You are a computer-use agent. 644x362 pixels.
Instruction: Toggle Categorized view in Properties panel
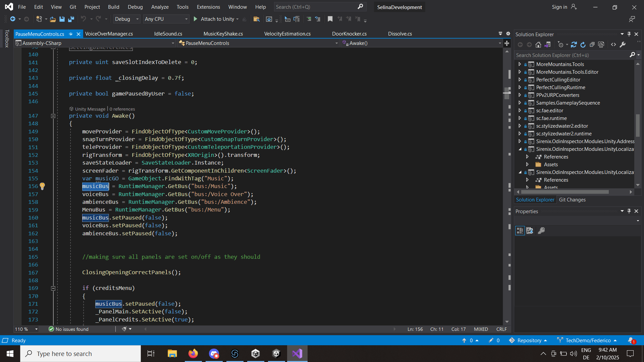[x=520, y=231]
